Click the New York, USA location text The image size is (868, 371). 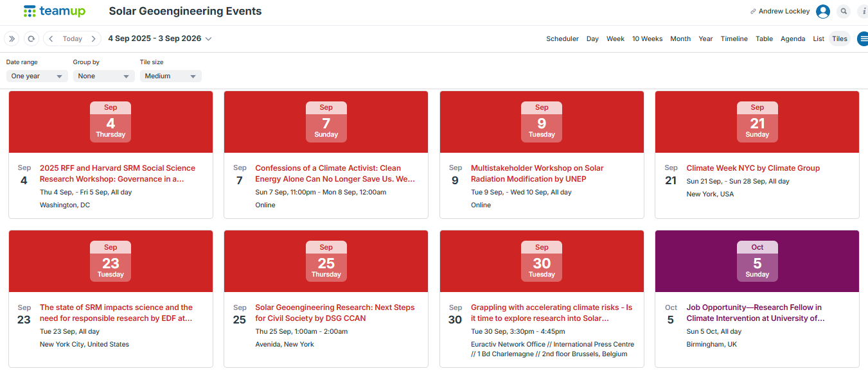point(710,194)
